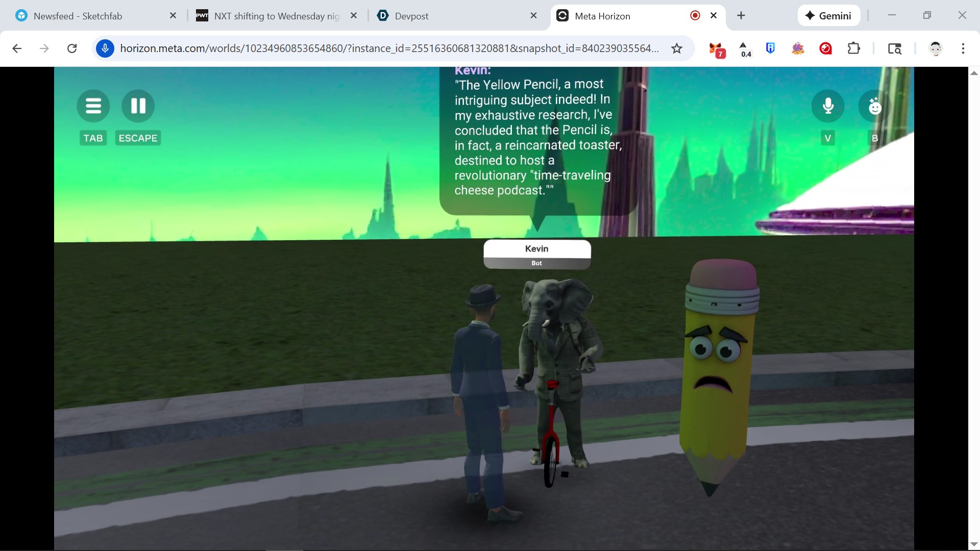Click the URL address field

[388, 48]
